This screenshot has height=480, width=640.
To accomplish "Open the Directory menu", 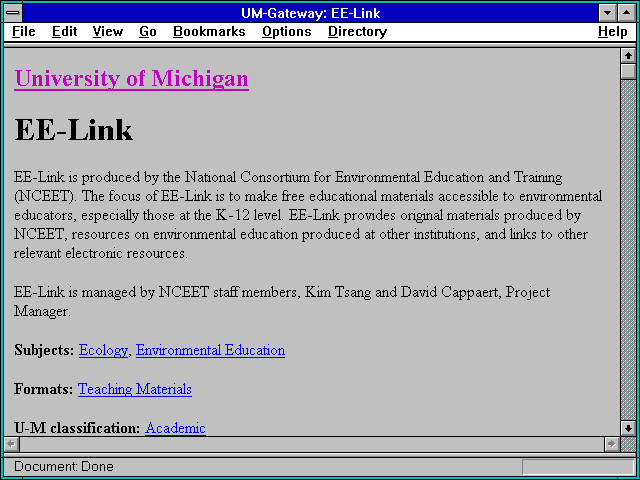I will click(357, 31).
